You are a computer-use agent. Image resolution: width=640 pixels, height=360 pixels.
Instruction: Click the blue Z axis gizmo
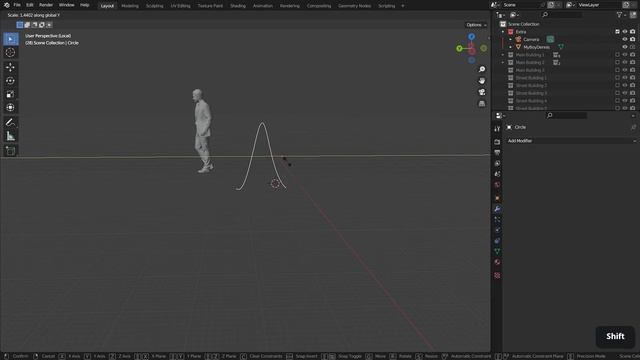pos(471,37)
